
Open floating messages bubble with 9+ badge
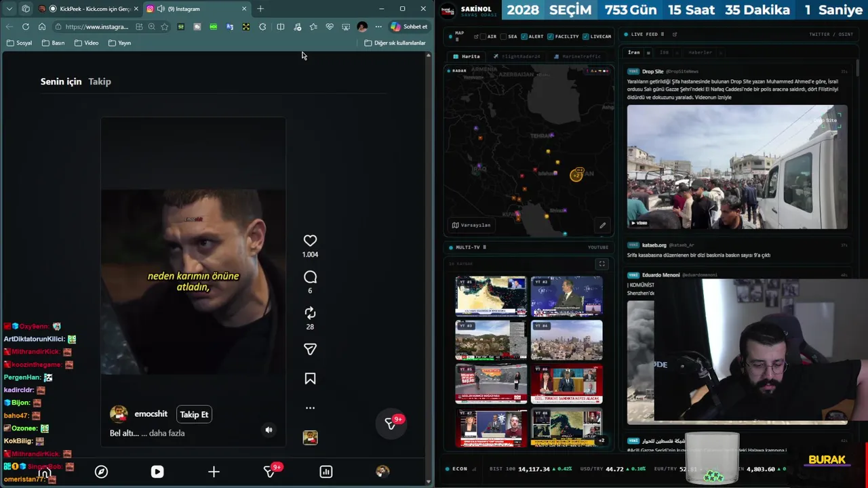pos(392,422)
